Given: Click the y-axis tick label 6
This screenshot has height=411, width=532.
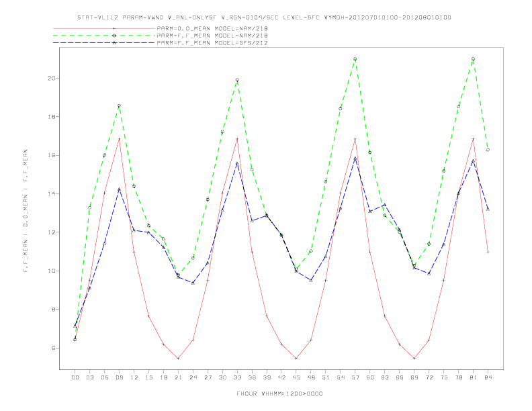Looking at the screenshot, I should point(53,348).
